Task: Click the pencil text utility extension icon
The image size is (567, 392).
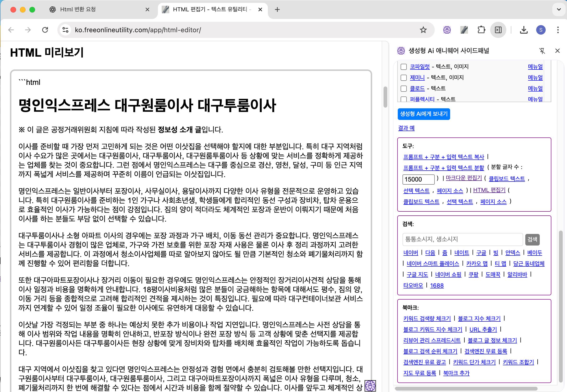Action: tap(464, 30)
